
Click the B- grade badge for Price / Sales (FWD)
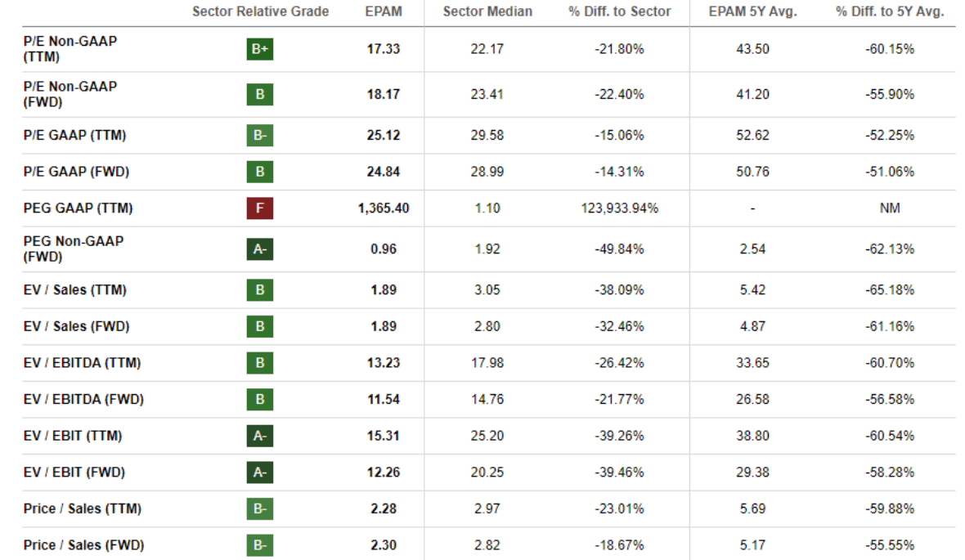pos(260,545)
